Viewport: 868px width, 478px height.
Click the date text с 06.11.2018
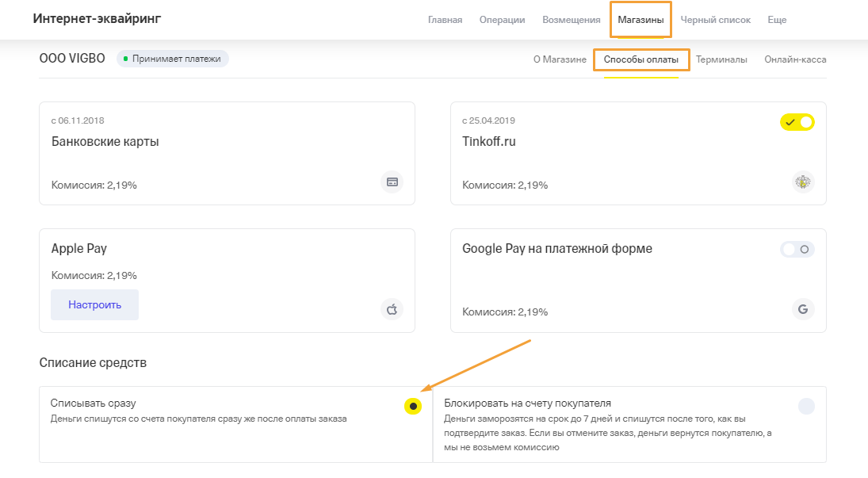coord(78,120)
